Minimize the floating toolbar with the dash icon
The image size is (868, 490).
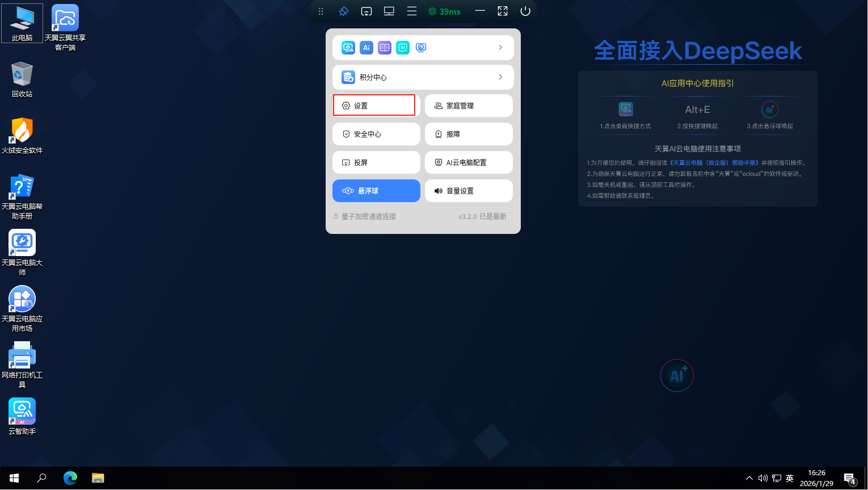[480, 11]
